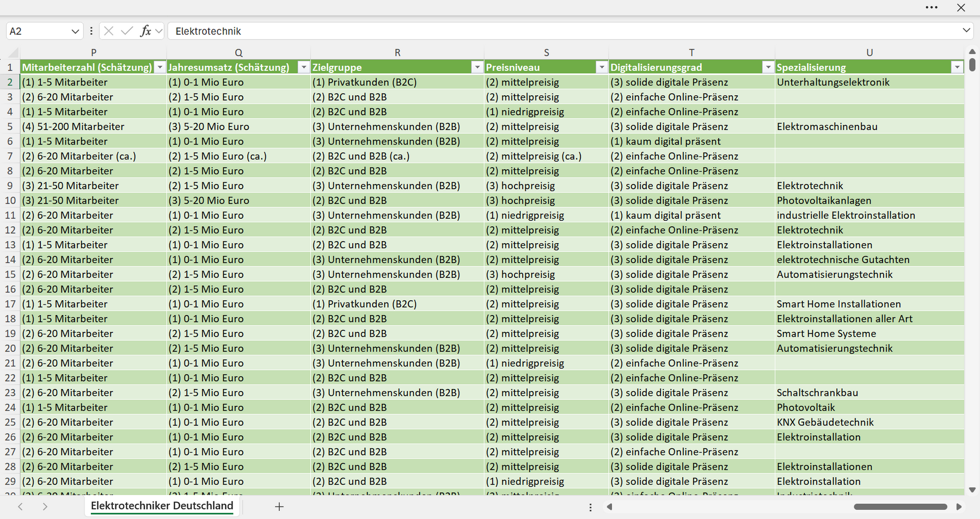
Task: Select column R header
Action: tap(397, 53)
